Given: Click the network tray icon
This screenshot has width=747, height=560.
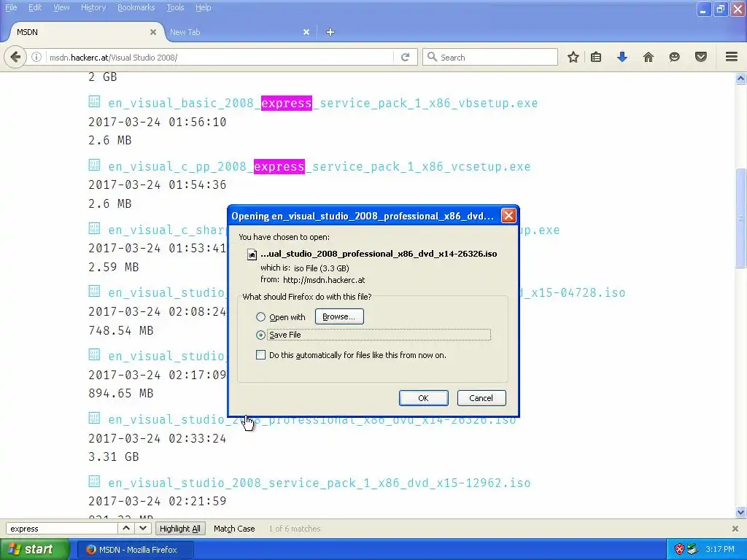Looking at the screenshot, I should tap(693, 550).
